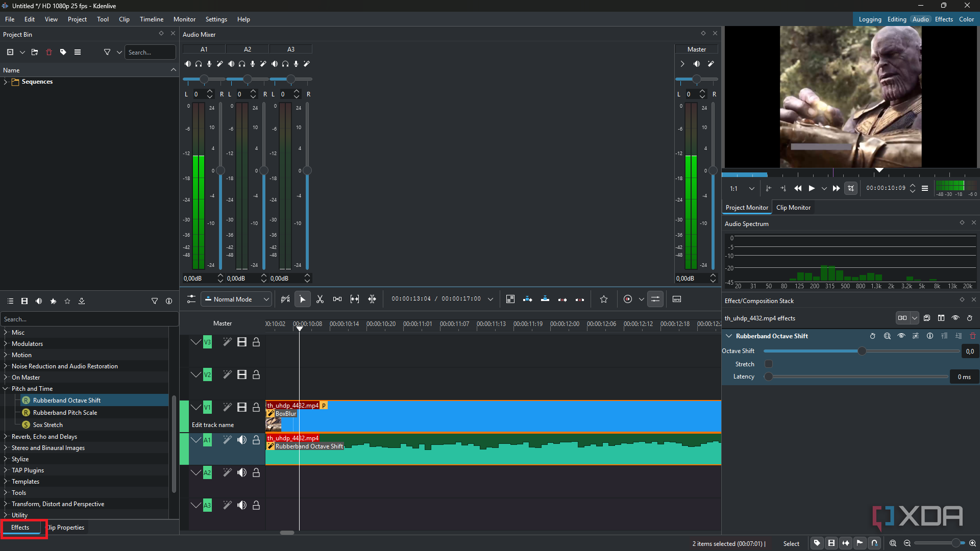
Task: Click Effects panel search field
Action: (89, 319)
